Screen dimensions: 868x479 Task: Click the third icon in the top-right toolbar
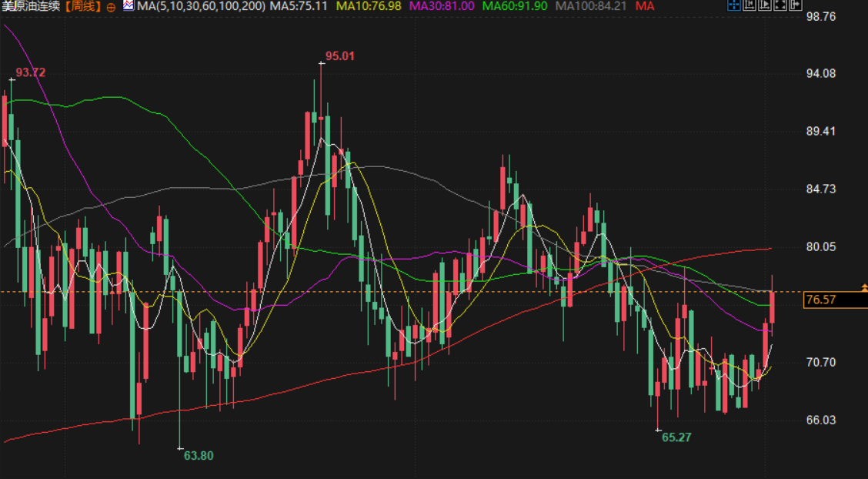click(x=763, y=6)
